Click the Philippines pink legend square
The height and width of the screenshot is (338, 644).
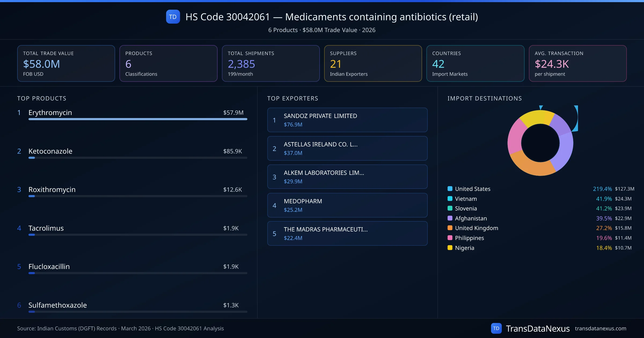point(450,238)
